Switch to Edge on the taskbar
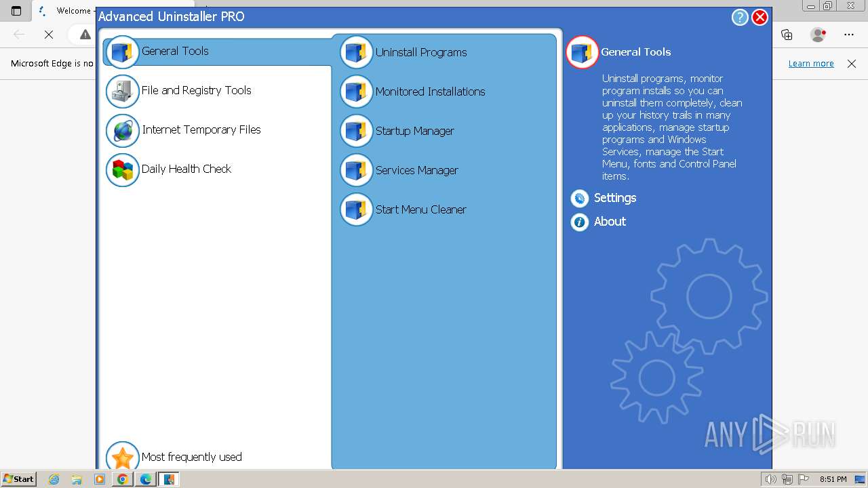Image resolution: width=868 pixels, height=488 pixels. [145, 479]
